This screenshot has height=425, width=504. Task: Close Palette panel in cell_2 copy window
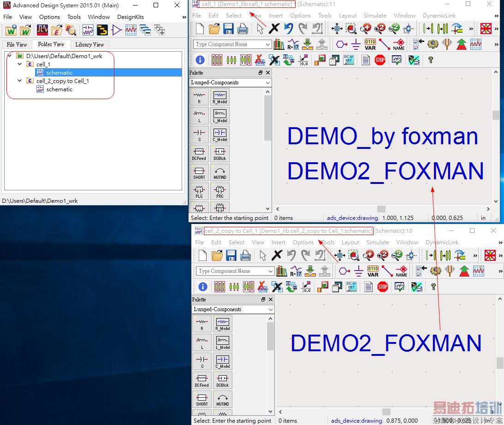coord(271,300)
